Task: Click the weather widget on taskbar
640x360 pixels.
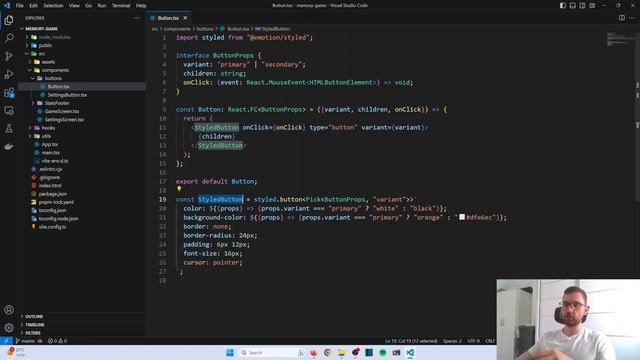Action: point(16,352)
